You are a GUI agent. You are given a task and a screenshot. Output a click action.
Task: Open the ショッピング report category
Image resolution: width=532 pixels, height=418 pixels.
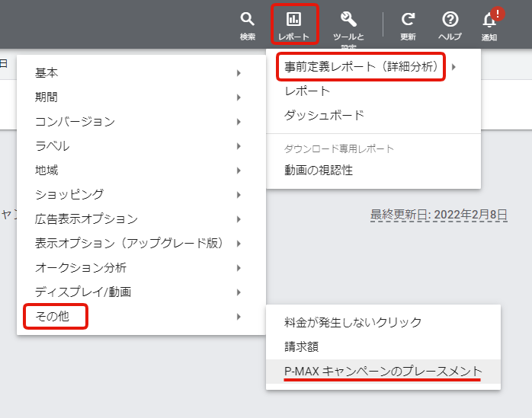pyautogui.click(x=69, y=195)
